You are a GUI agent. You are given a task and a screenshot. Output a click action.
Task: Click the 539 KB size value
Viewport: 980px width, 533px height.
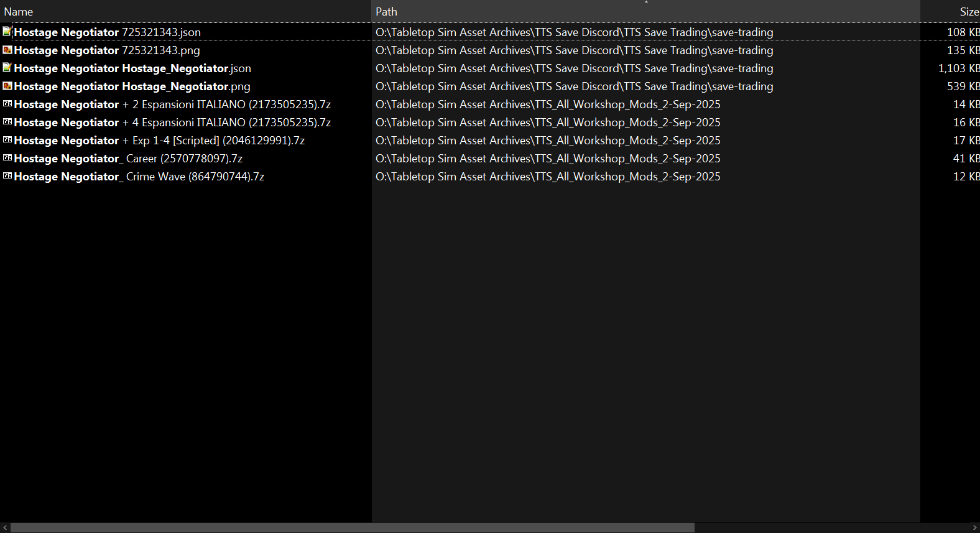tap(963, 86)
